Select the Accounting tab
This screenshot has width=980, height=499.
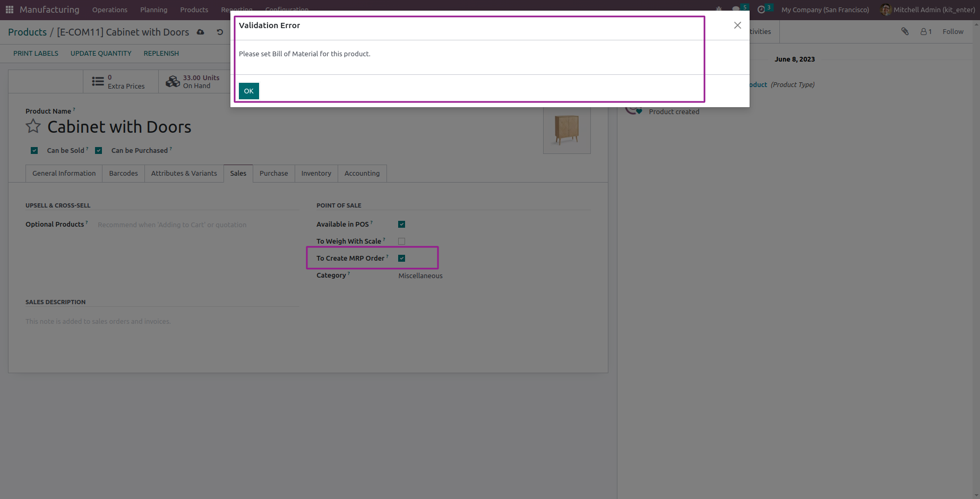click(362, 173)
